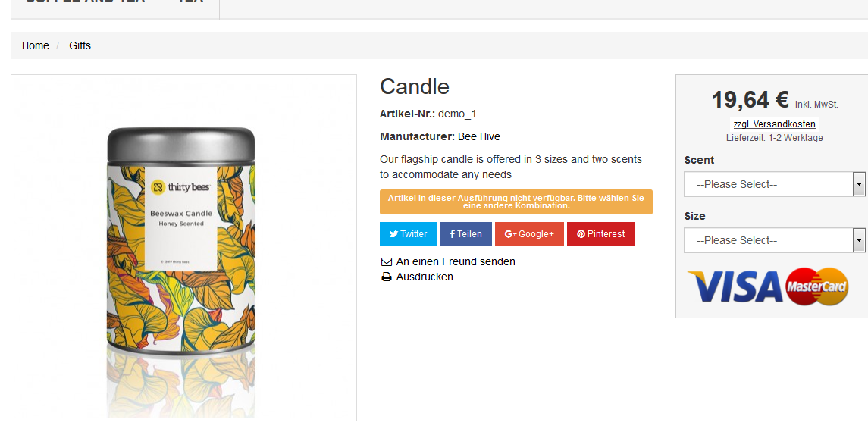Screen dimensions: 868x435
Task: Click the Google+ share icon
Action: [x=510, y=234]
